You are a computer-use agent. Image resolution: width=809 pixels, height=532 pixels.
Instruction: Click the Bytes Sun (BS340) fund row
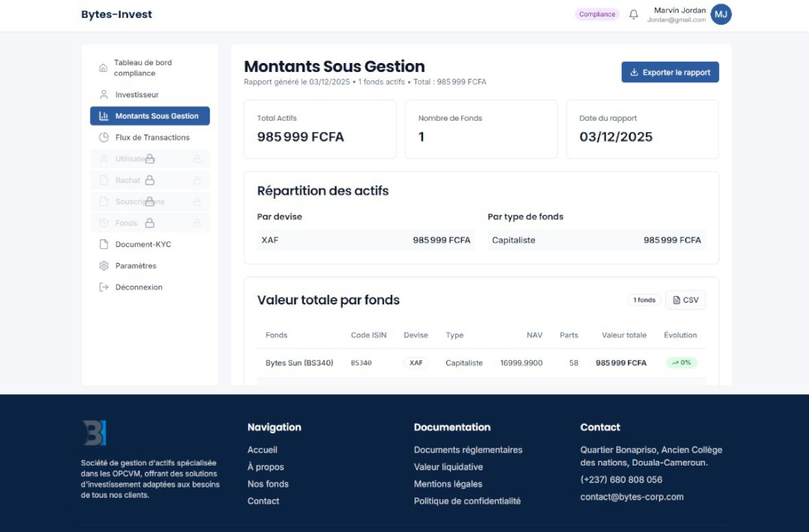tap(300, 363)
